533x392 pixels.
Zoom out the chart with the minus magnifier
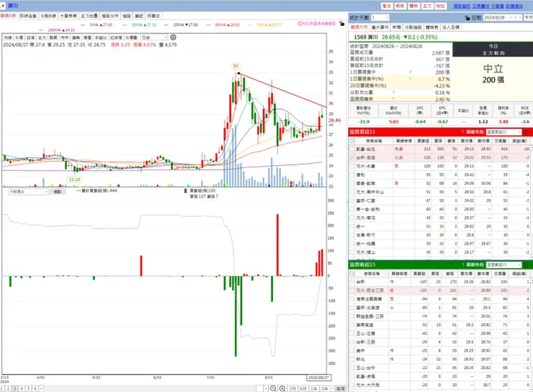tap(273, 388)
